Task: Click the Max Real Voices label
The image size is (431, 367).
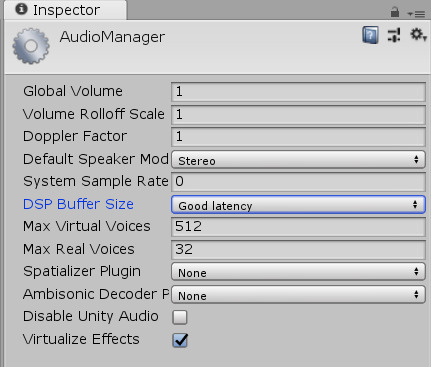Action: coord(79,249)
